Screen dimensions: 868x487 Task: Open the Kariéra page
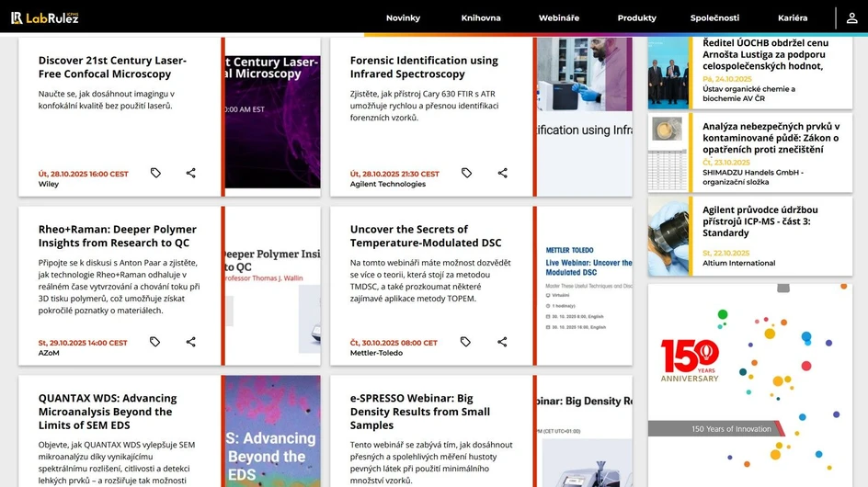coord(792,18)
